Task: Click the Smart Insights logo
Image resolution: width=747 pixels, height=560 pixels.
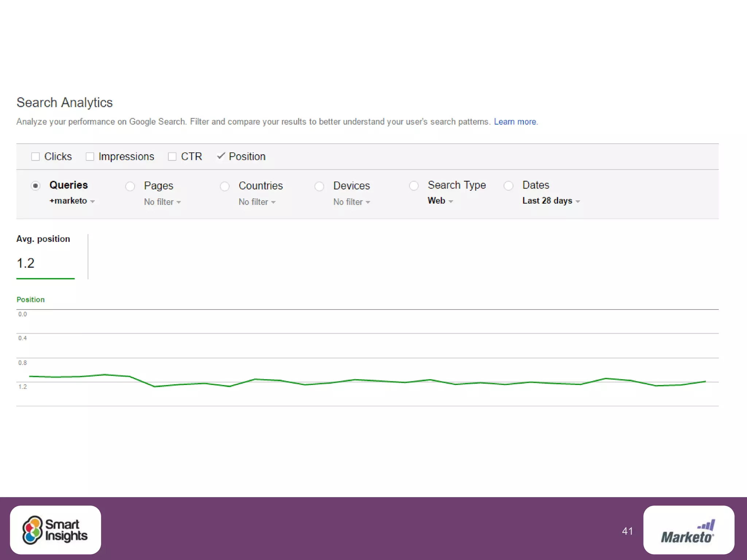Action: (x=55, y=530)
